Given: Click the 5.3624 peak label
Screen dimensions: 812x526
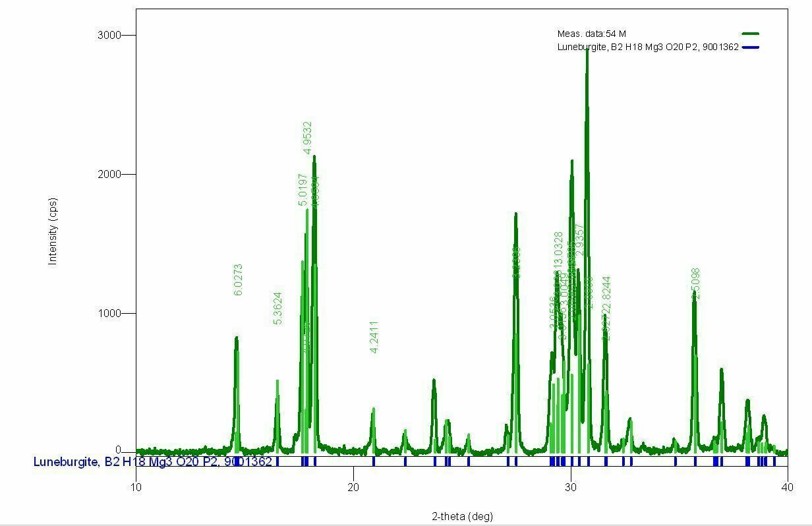Looking at the screenshot, I should click(x=277, y=308).
